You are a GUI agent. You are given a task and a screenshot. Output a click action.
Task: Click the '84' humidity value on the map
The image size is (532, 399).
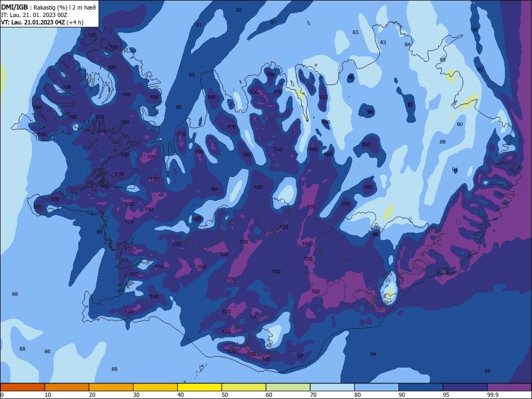click(408, 45)
